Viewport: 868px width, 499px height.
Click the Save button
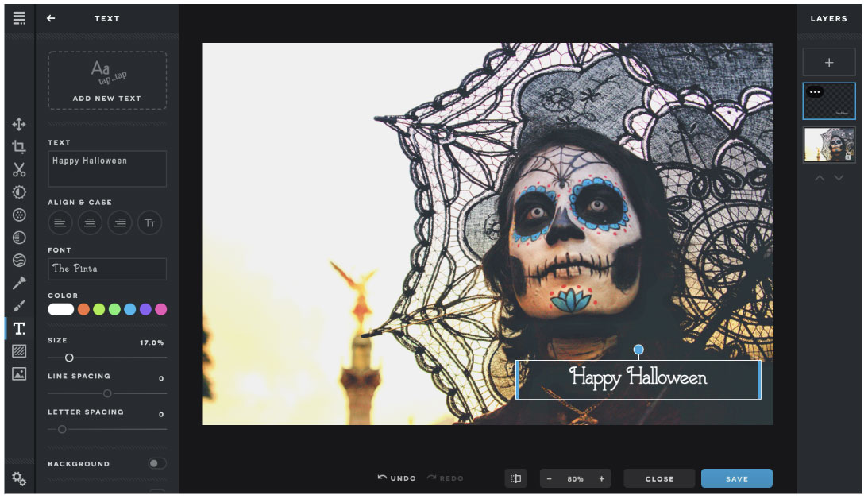point(736,478)
